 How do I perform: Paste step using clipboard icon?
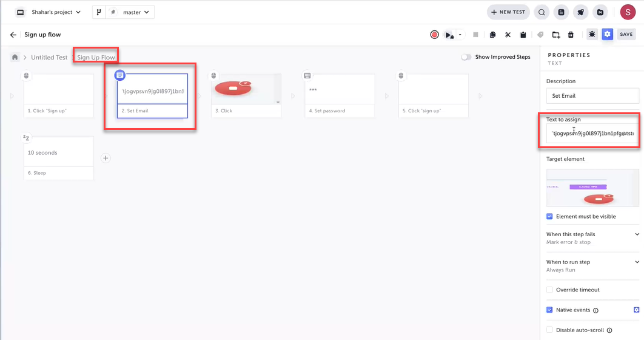pyautogui.click(x=523, y=35)
